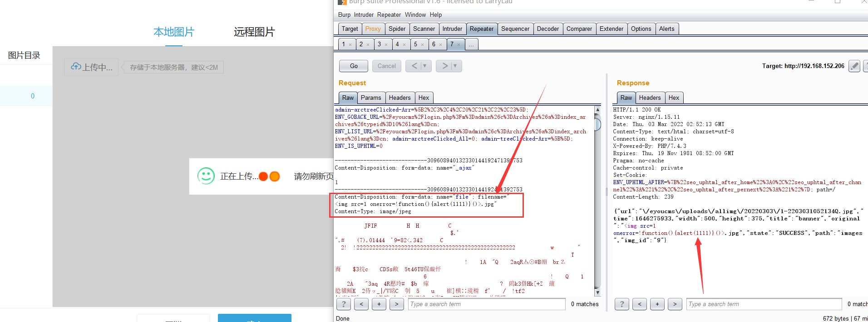Switch to 远程图片 tab in uploader
The height and width of the screenshot is (322, 868).
254,32
